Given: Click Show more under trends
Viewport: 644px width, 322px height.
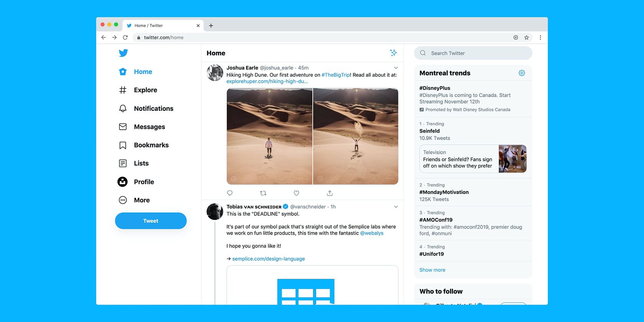Looking at the screenshot, I should (x=432, y=270).
